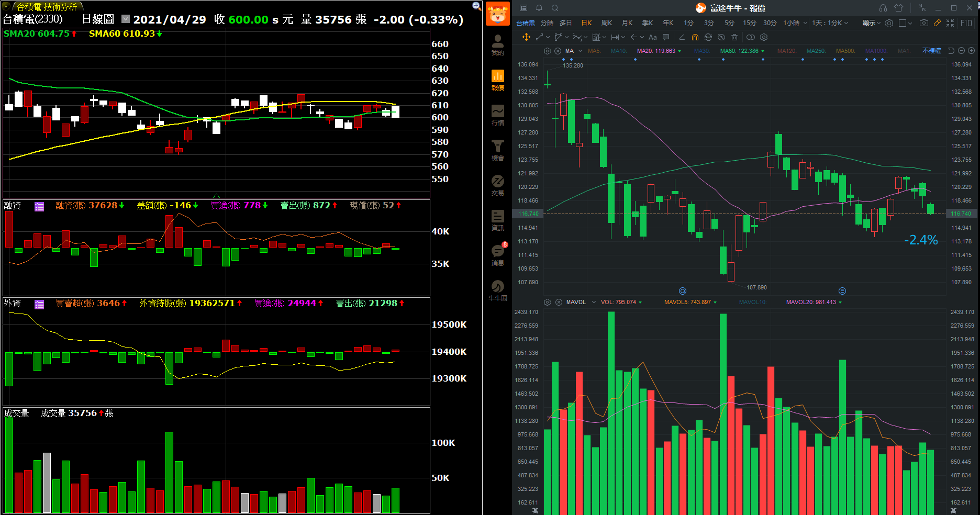This screenshot has height=515, width=980.
Task: Open the 行情 market section in sidebar
Action: [497, 115]
